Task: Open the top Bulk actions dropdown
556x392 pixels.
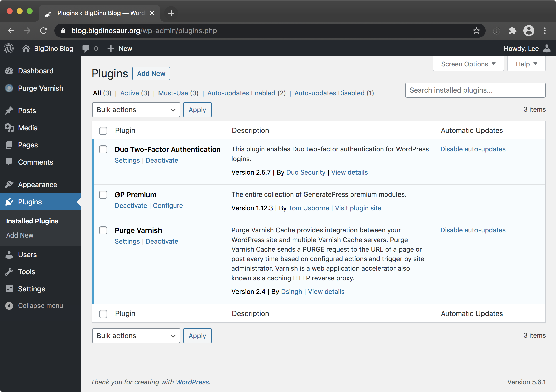Action: coord(136,110)
